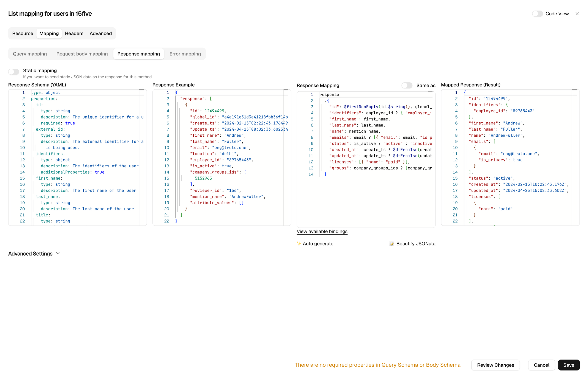Click "status": is_active mapping line
Image resolution: width=588 pixels, height=380 pixels.
[x=380, y=144]
